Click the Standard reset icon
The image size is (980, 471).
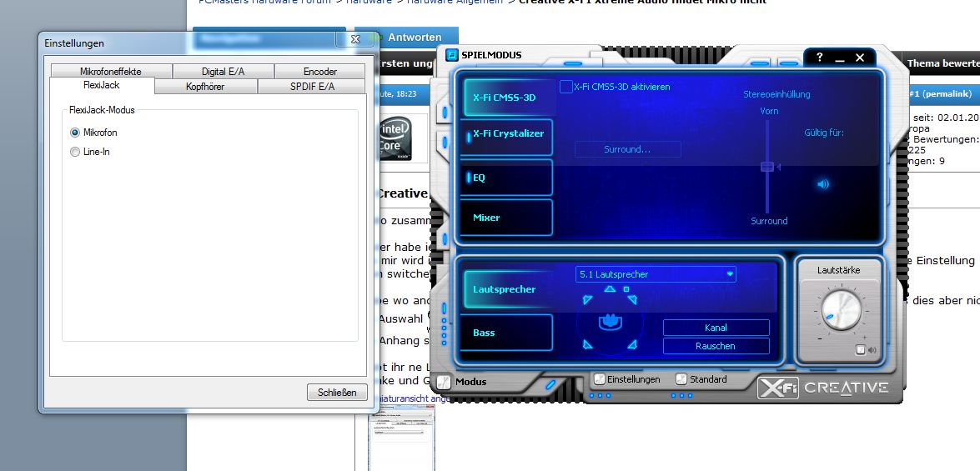point(681,379)
